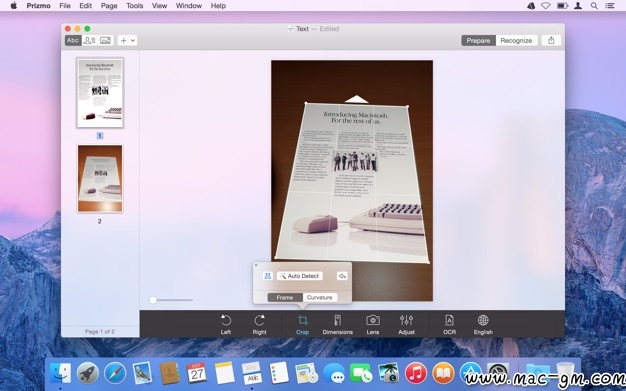Open the share button menu
The height and width of the screenshot is (391, 626).
point(551,40)
